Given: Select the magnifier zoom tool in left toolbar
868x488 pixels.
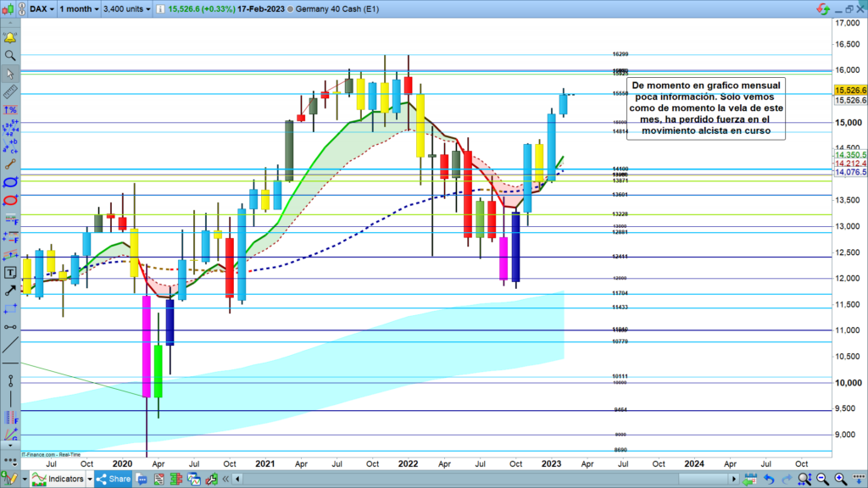Looking at the screenshot, I should [10, 56].
